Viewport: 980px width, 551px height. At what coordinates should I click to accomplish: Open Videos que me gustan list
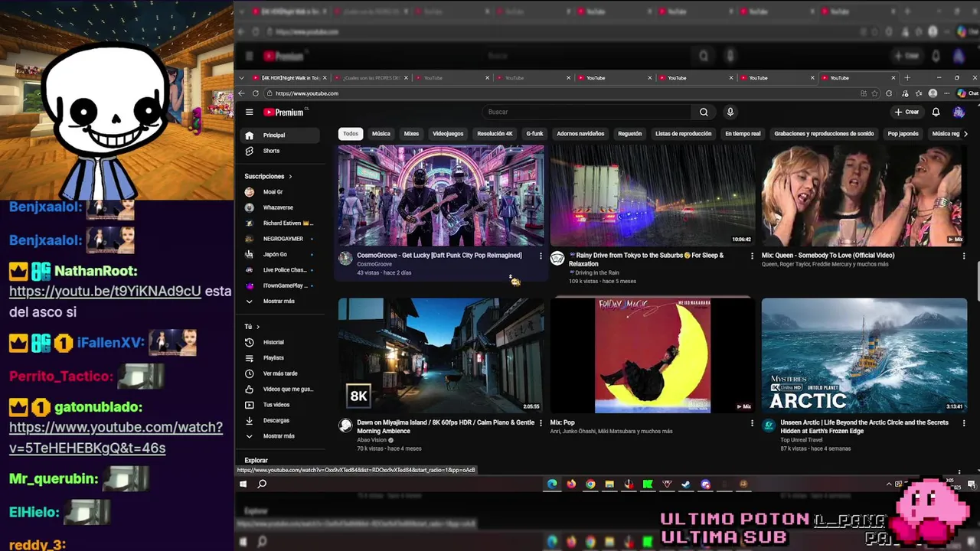[x=279, y=389]
